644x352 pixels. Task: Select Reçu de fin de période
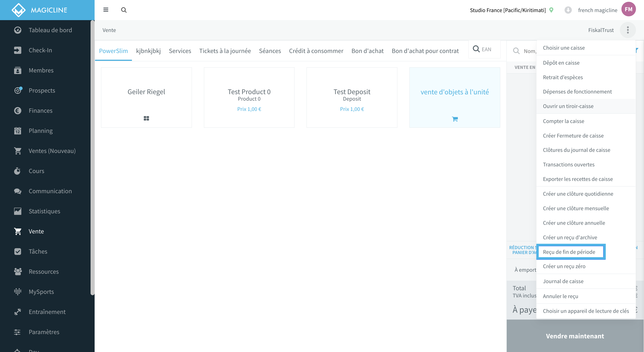pyautogui.click(x=571, y=252)
